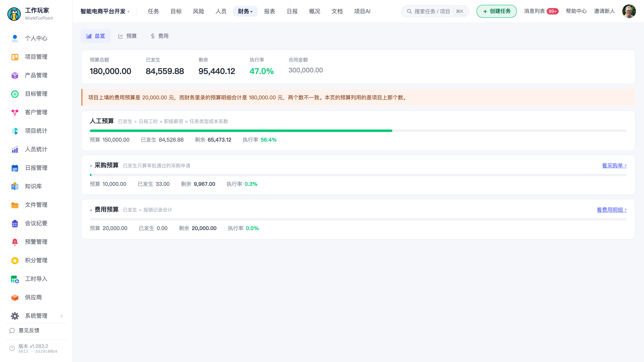This screenshot has width=644, height=362.
Task: Click the 供应商 orange box icon
Action: (15, 298)
